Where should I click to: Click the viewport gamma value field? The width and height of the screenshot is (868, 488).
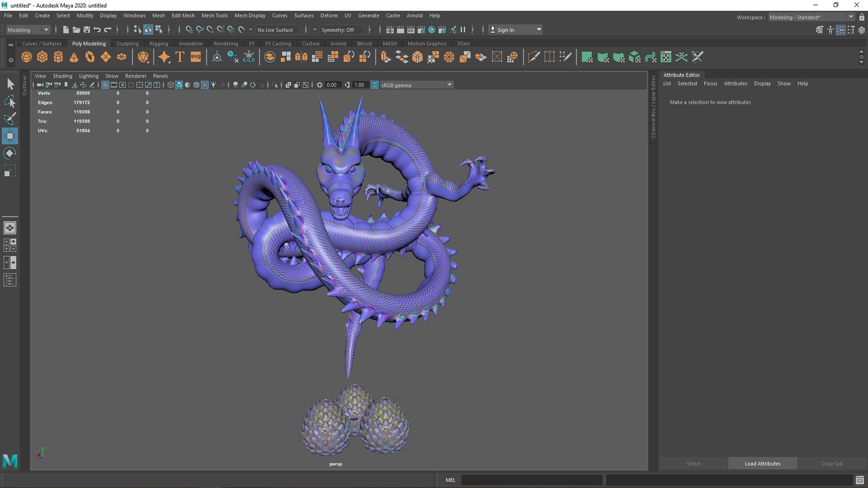(x=359, y=85)
